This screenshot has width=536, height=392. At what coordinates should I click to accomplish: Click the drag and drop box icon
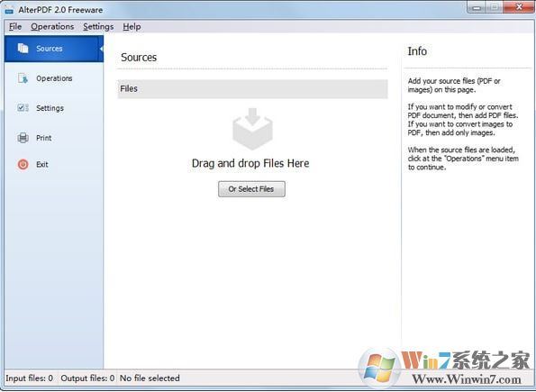click(x=252, y=129)
